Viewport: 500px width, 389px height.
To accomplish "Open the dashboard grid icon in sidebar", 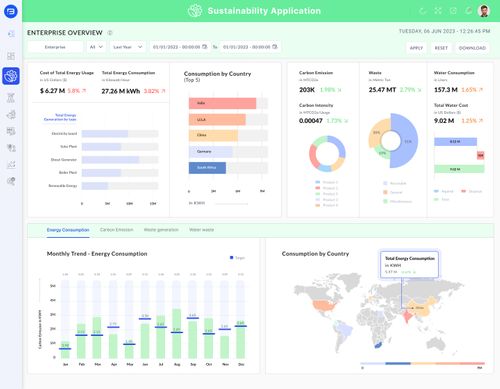I will [x=11, y=56].
